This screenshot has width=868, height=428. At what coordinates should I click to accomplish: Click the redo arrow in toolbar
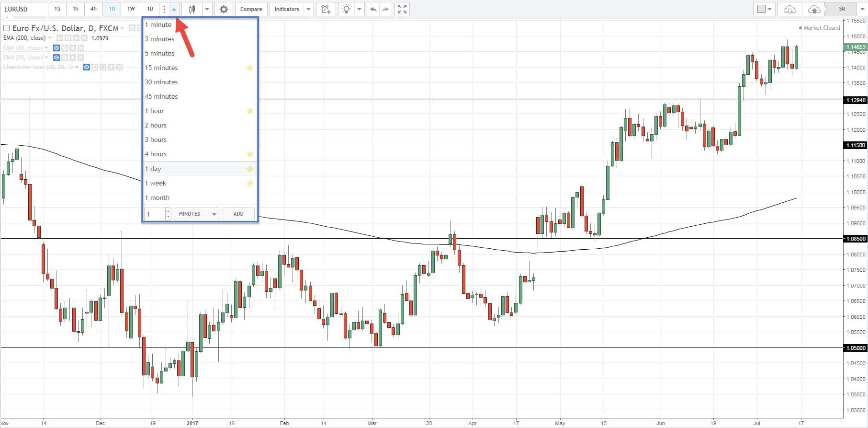[385, 9]
